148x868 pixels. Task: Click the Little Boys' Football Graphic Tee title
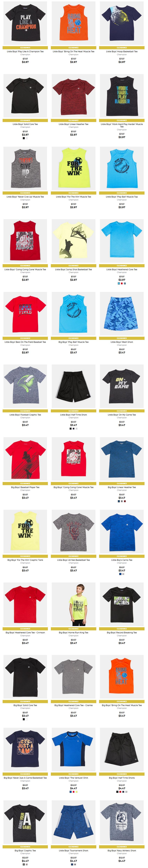[x=25, y=414]
